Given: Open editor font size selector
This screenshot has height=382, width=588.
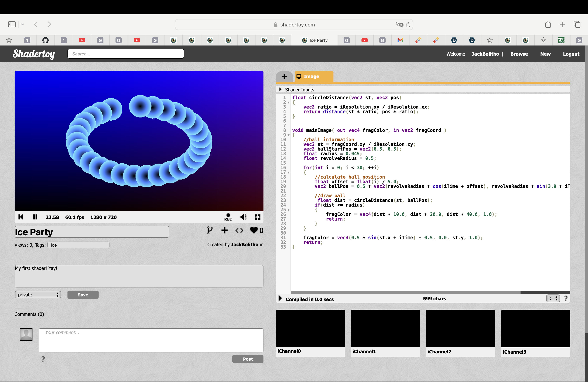Looking at the screenshot, I should (553, 299).
